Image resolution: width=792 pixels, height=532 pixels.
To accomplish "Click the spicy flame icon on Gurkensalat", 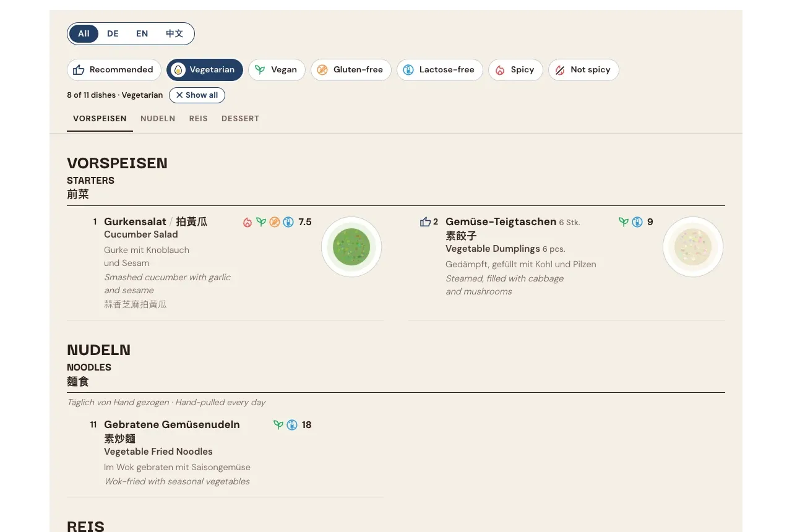I will click(x=247, y=222).
